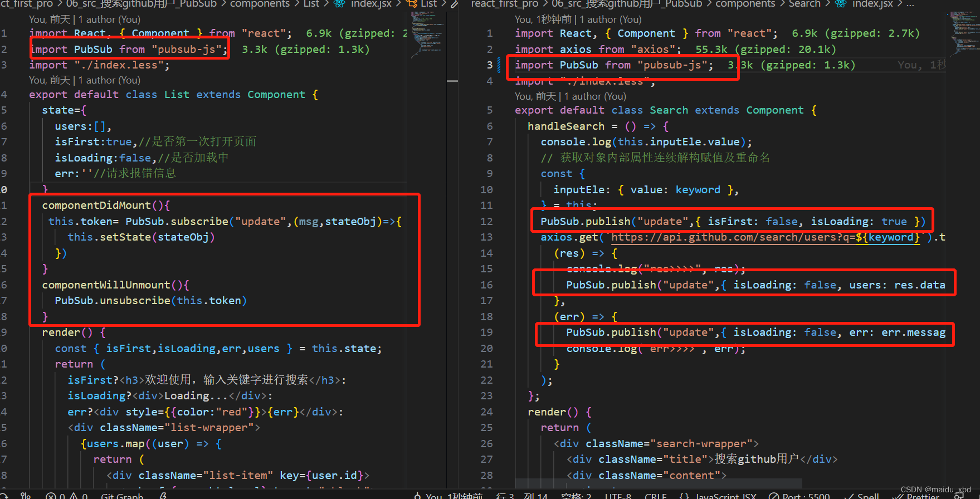
Task: Click the Port : 5500 live server icon
Action: click(x=773, y=495)
